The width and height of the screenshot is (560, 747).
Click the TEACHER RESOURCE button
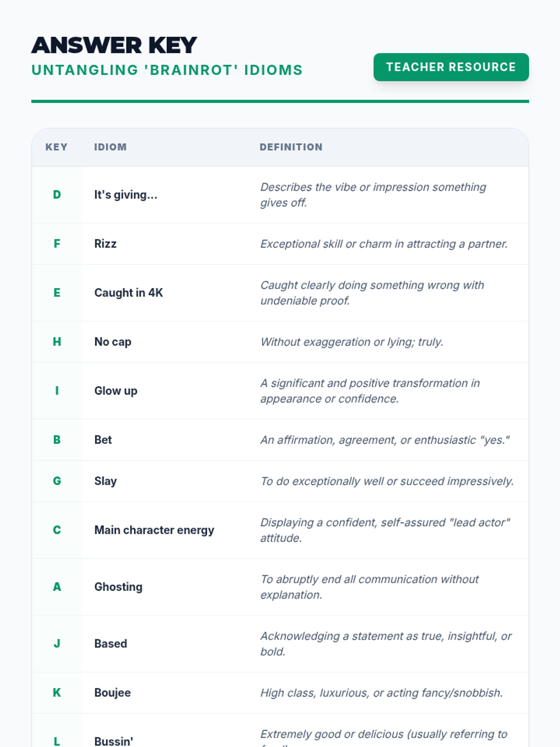pyautogui.click(x=451, y=67)
